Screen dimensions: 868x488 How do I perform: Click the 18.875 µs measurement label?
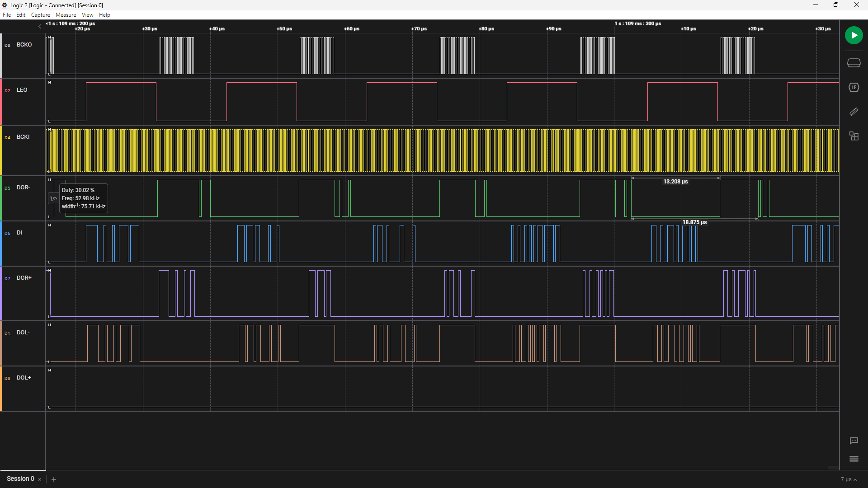(x=694, y=222)
